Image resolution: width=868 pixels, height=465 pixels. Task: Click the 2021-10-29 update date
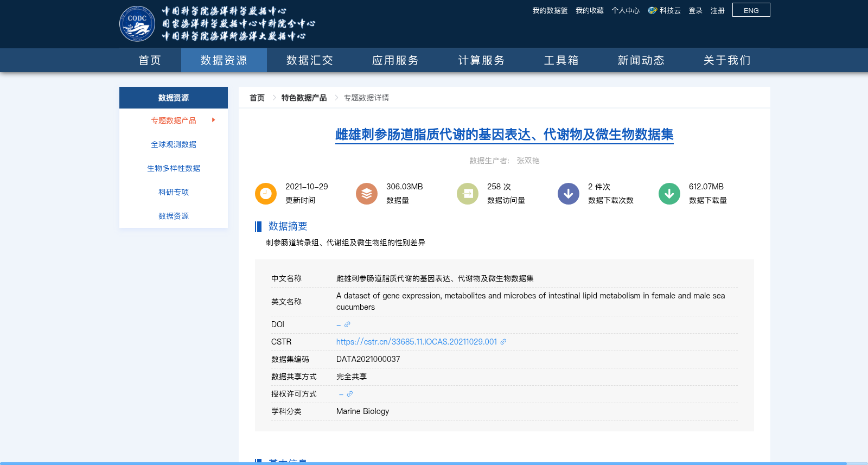[x=307, y=187]
